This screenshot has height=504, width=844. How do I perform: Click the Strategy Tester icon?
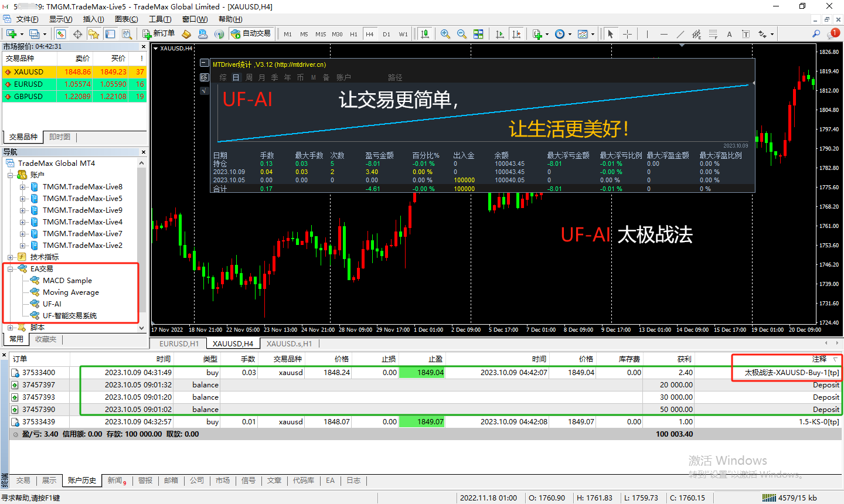(127, 34)
